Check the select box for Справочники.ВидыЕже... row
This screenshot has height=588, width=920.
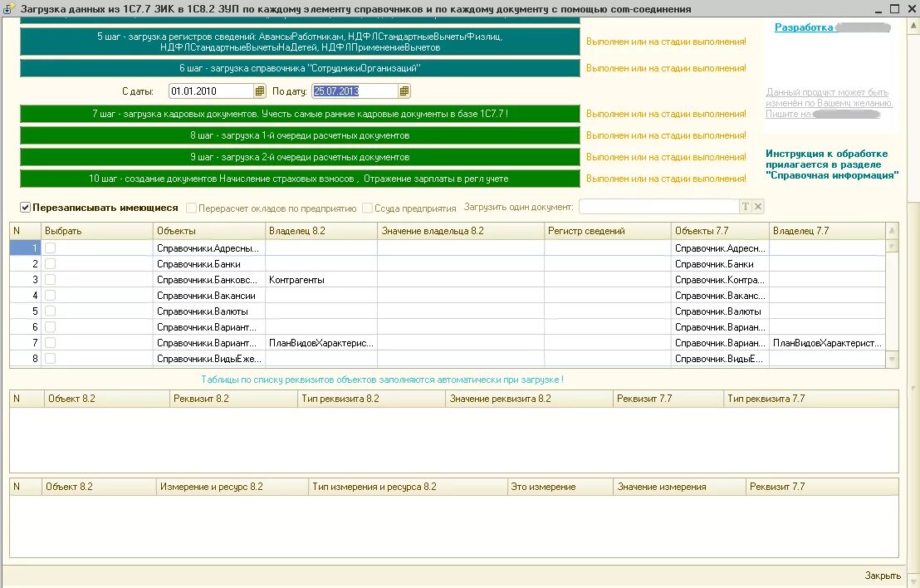tap(51, 359)
